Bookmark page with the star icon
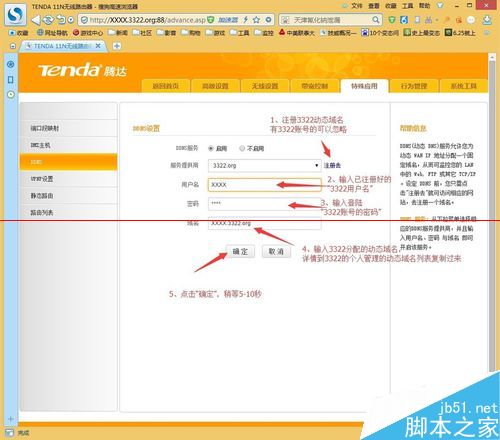This screenshot has height=440, width=500. tap(256, 20)
